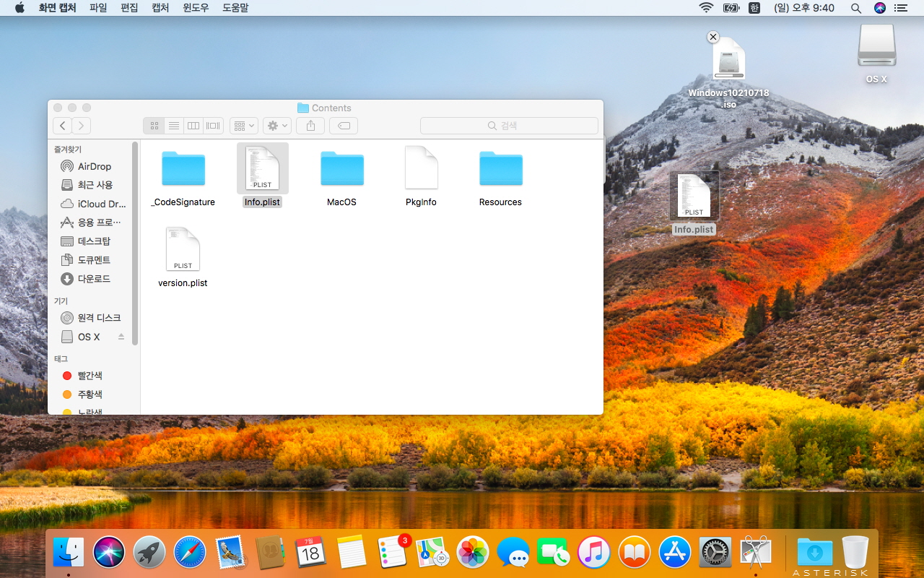Switch to Cover Flow view

[214, 126]
